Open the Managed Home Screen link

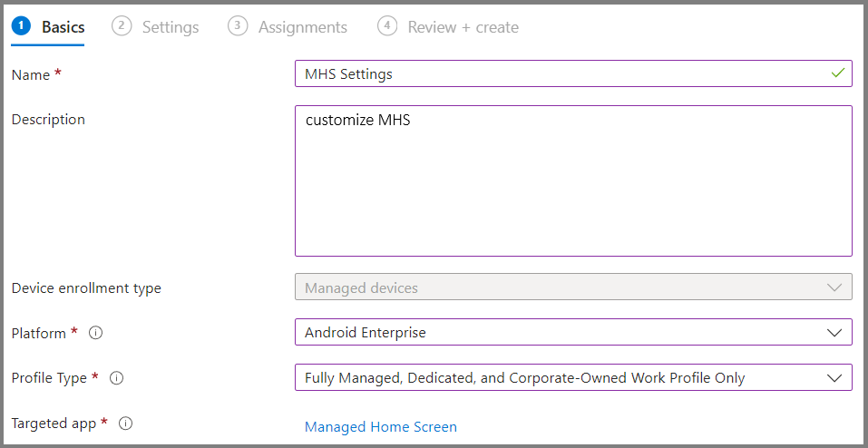[381, 427]
